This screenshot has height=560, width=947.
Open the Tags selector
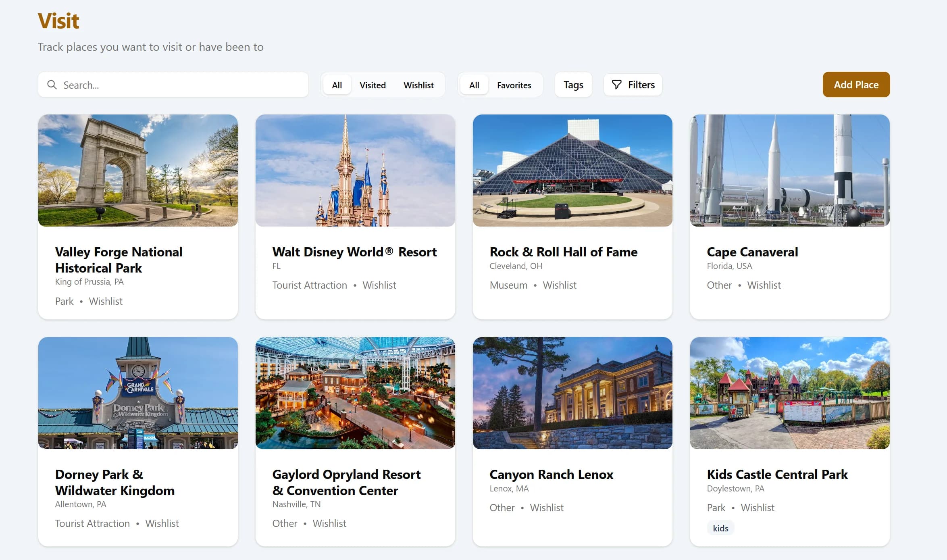click(573, 85)
